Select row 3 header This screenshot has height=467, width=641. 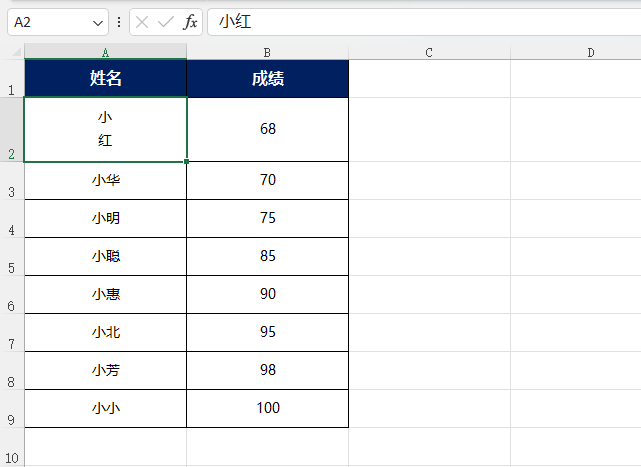click(12, 181)
